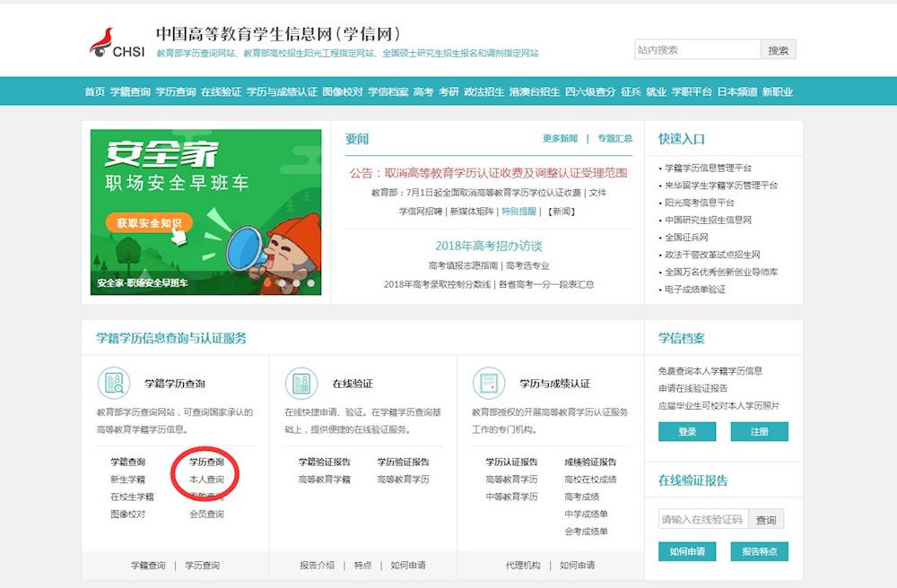Click the 登录 button
The image size is (897, 588).
click(687, 431)
